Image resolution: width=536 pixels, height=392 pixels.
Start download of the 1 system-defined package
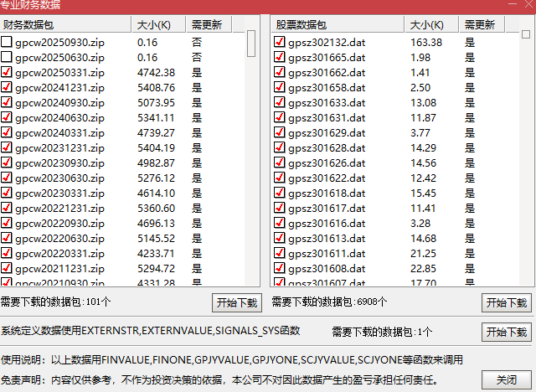tap(507, 333)
